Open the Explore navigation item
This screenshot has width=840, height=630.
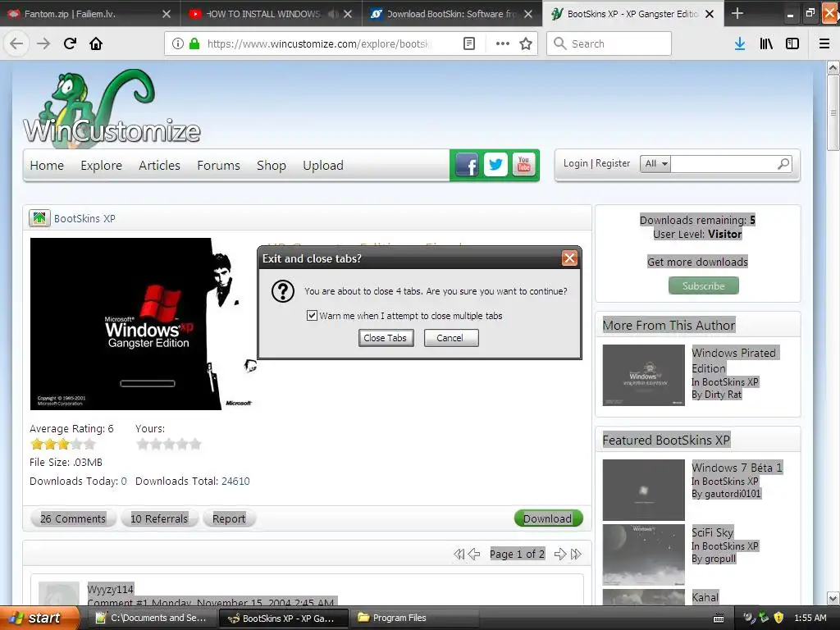(x=101, y=166)
